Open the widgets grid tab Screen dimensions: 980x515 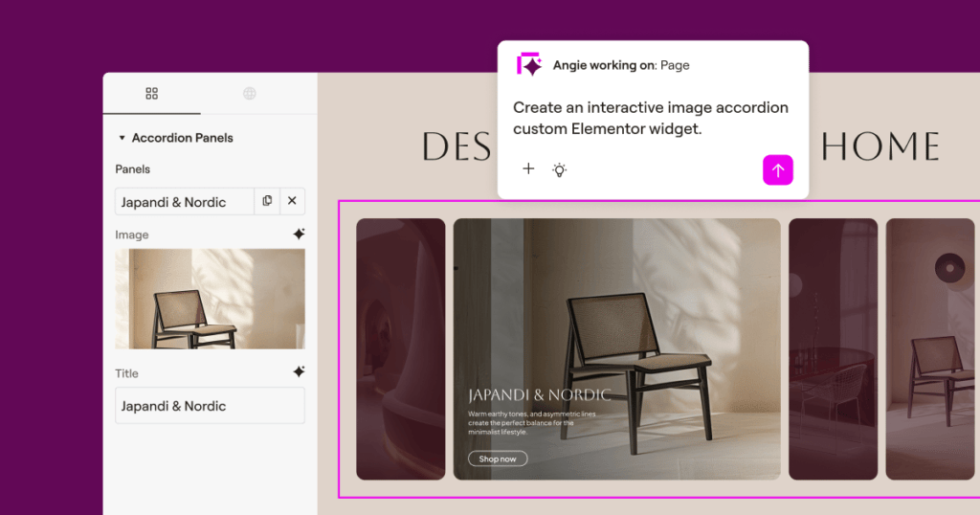point(151,94)
